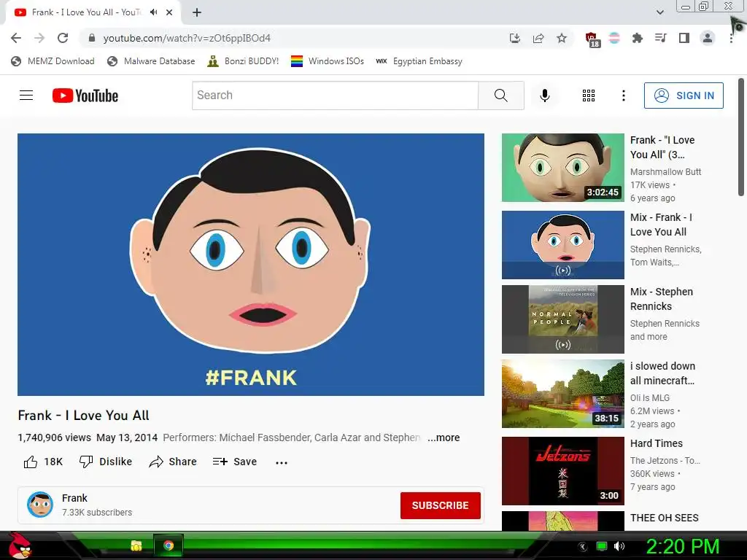
Task: Open a new browser tab
Action: 197,12
